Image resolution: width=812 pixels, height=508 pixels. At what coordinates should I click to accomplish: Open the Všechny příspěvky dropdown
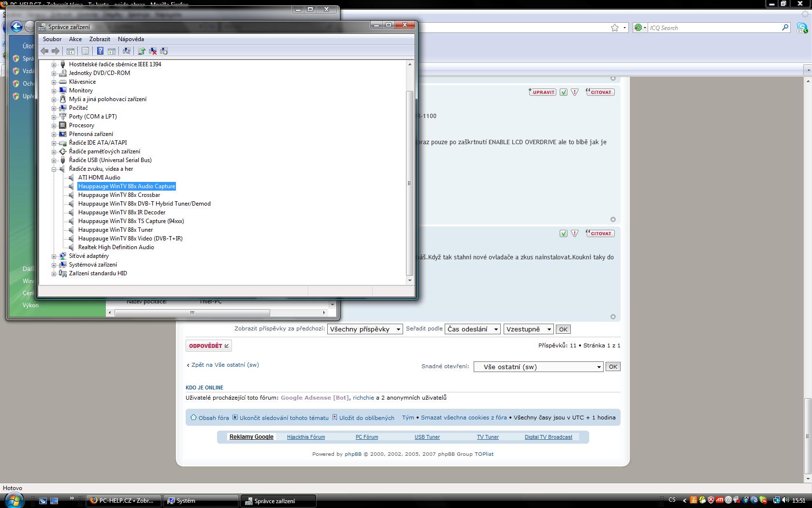pos(365,329)
